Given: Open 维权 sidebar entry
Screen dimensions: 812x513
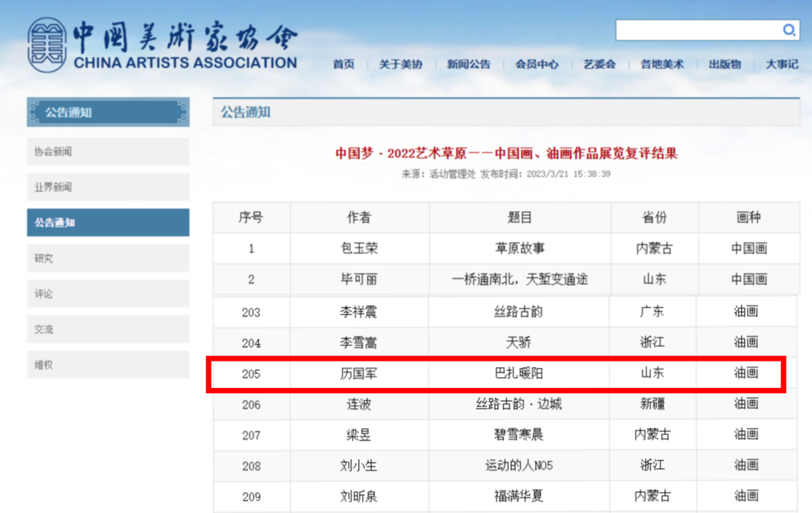Looking at the screenshot, I should coord(107,365).
